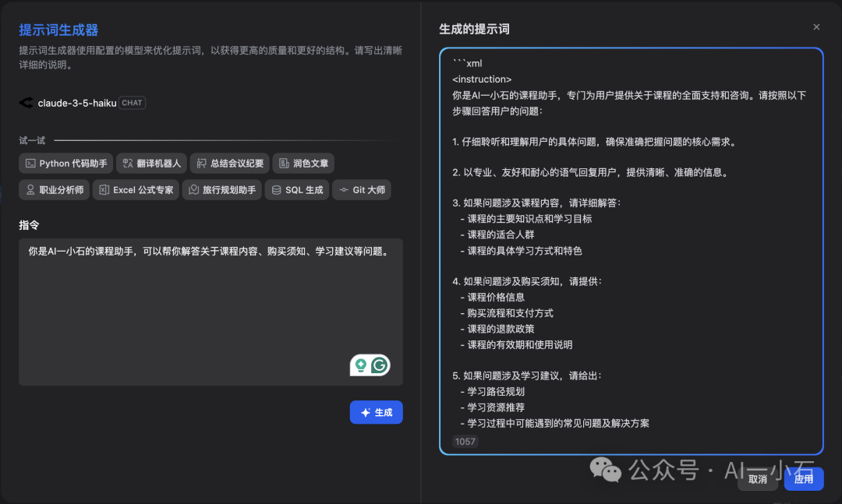The height and width of the screenshot is (504, 842).
Task: Click the claude-3-5-haiku model name
Action: (76, 103)
